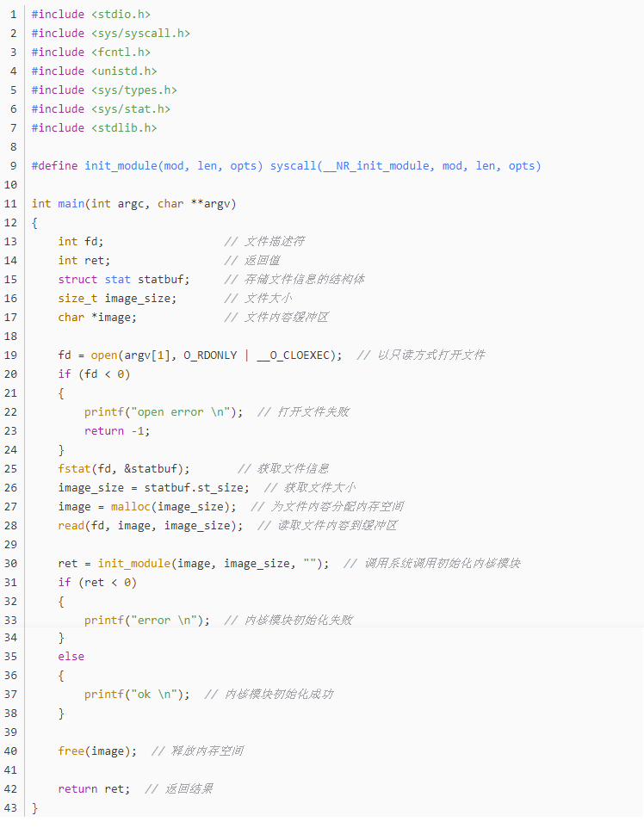Click the '<sys/stat.h>' include text

[x=131, y=109]
